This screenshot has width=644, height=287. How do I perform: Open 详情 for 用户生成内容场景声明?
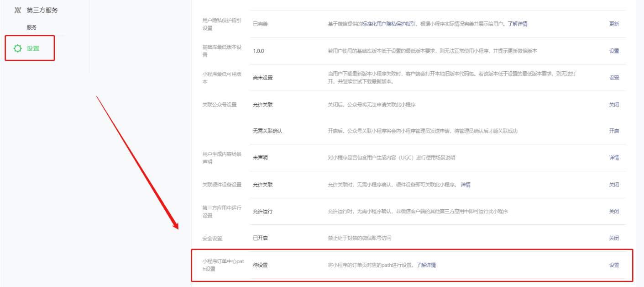(614, 158)
